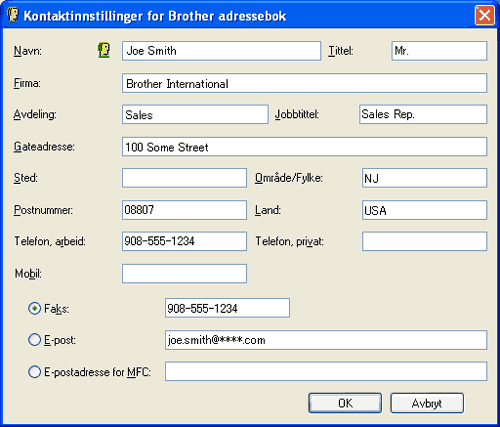This screenshot has height=427, width=500.
Task: Select the Faks radio button
Action: coord(34,309)
